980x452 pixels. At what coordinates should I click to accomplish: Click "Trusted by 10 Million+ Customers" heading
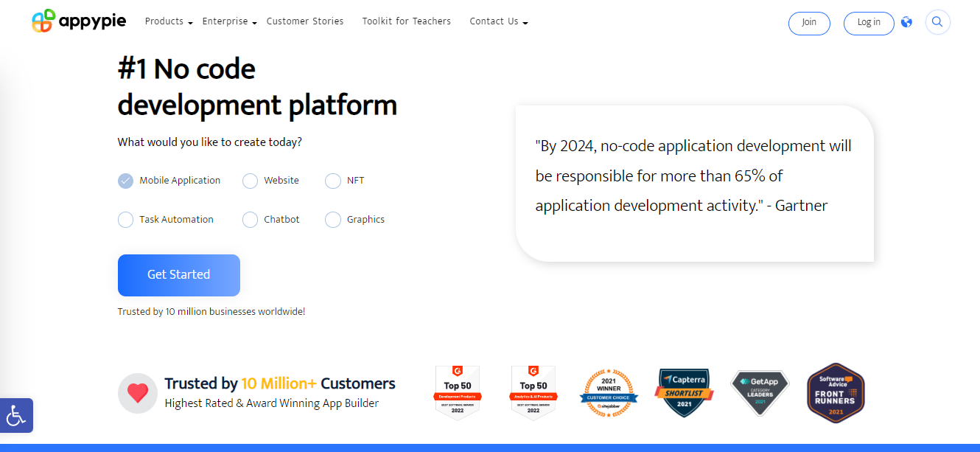coord(280,383)
